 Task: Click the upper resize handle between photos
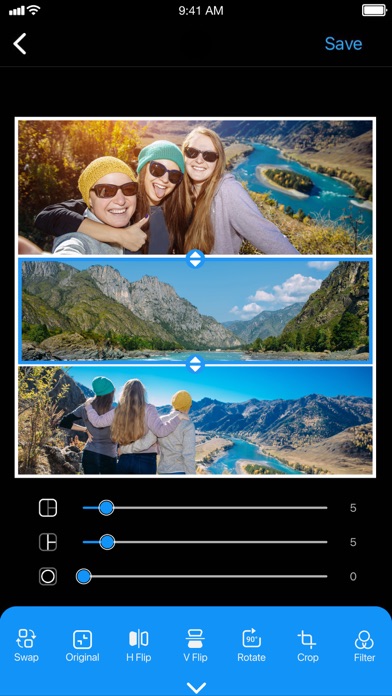195,259
